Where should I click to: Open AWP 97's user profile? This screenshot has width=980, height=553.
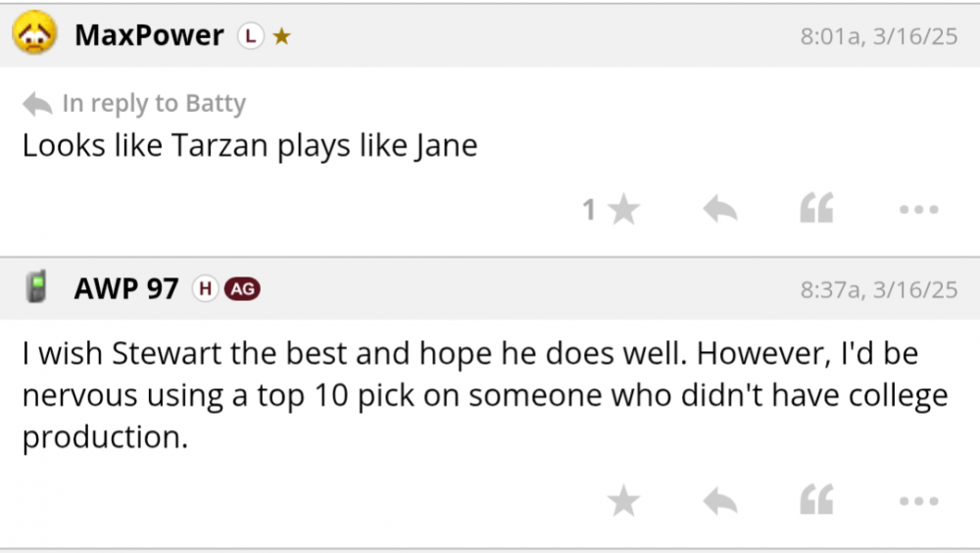126,288
